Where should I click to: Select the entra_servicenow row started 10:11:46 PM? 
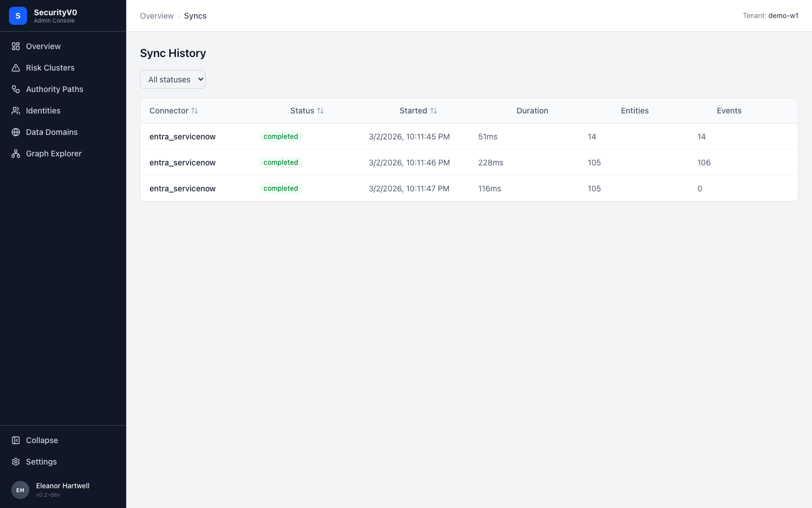[469, 163]
